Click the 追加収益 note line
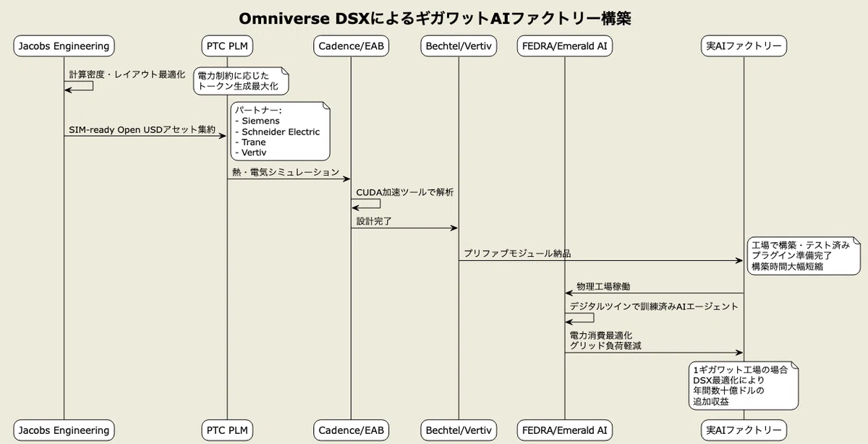The height and width of the screenshot is (444, 868). 710,401
